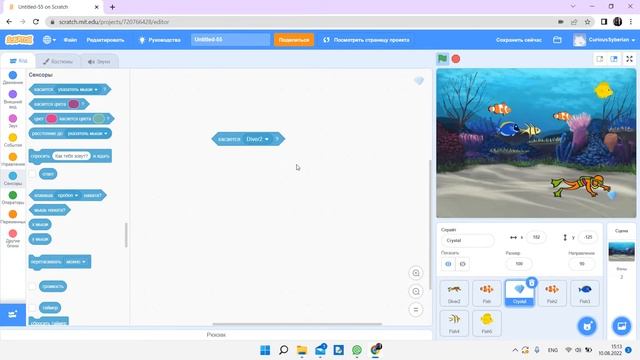Viewport: 640px width, 360px height.
Task: Bookmark this page with star icon
Action: point(587,22)
